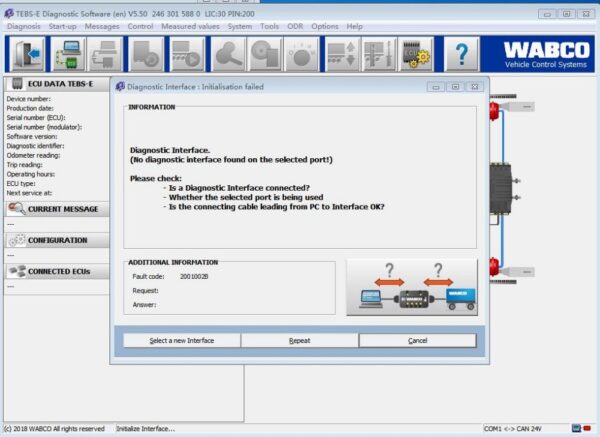Minimize the main TEBS-E window
Image resolution: width=600 pixels, height=437 pixels.
(x=547, y=14)
